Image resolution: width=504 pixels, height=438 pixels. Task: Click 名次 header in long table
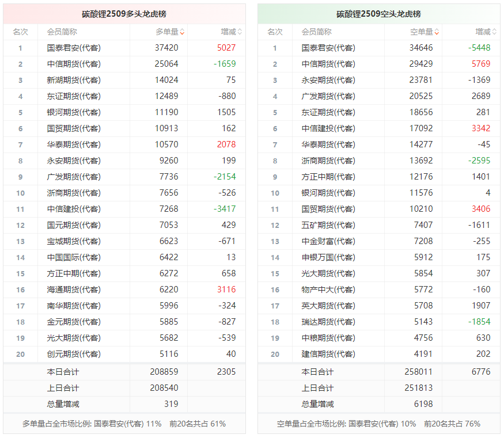(20, 32)
